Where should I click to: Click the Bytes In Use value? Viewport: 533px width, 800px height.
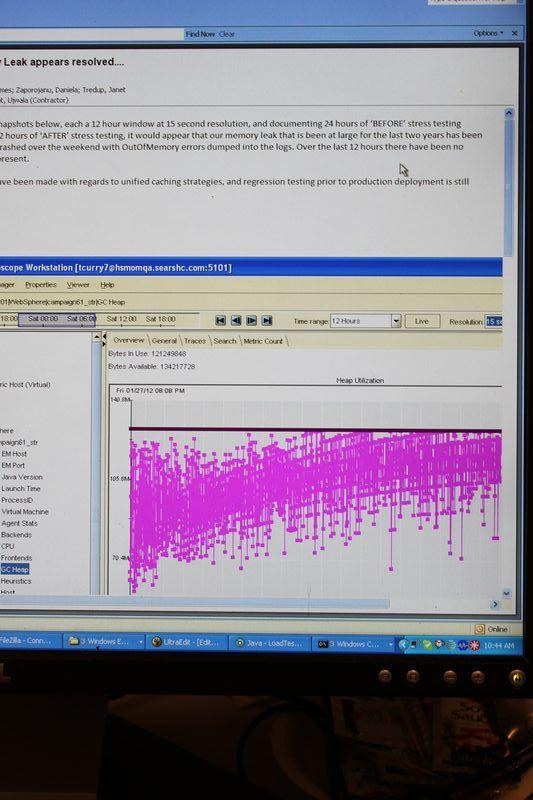(x=168, y=354)
